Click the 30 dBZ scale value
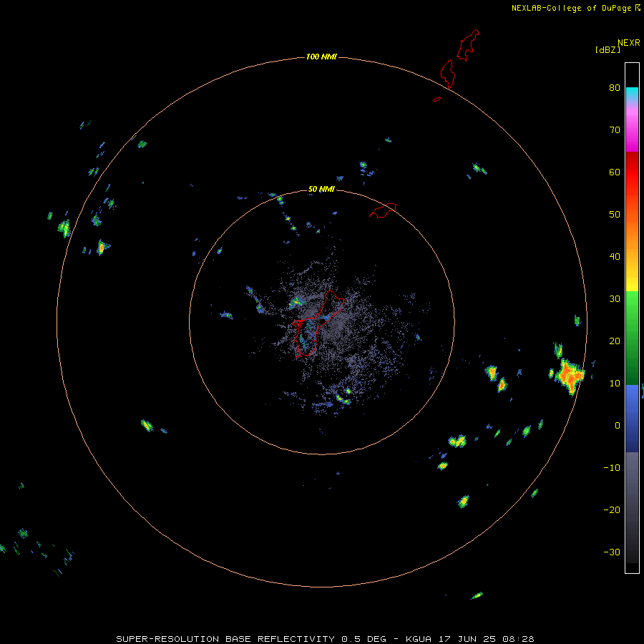 click(615, 298)
